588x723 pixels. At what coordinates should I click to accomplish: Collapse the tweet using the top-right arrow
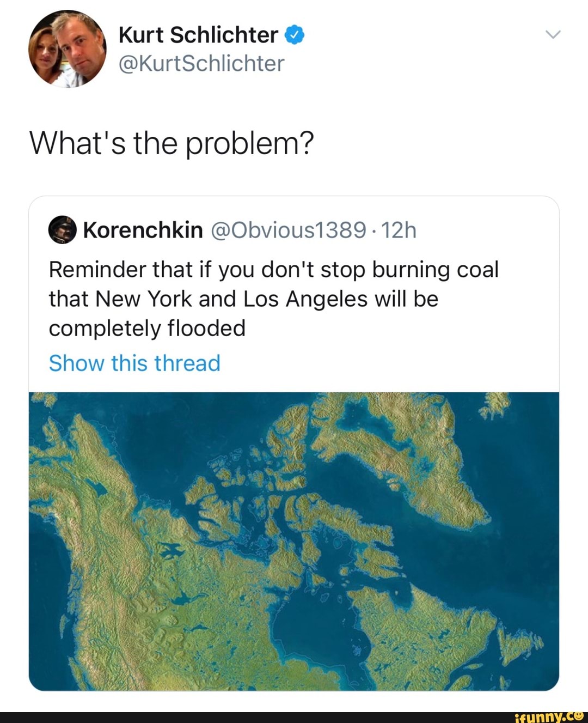[553, 34]
